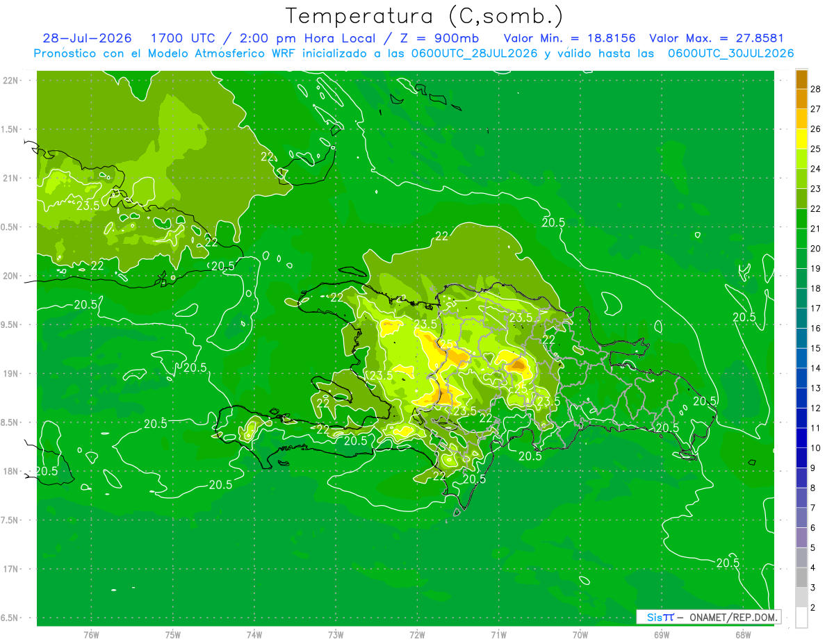Click the 'Valor Max. = 27.8581' readout
Viewport: 834px width, 644px height.
click(x=716, y=38)
